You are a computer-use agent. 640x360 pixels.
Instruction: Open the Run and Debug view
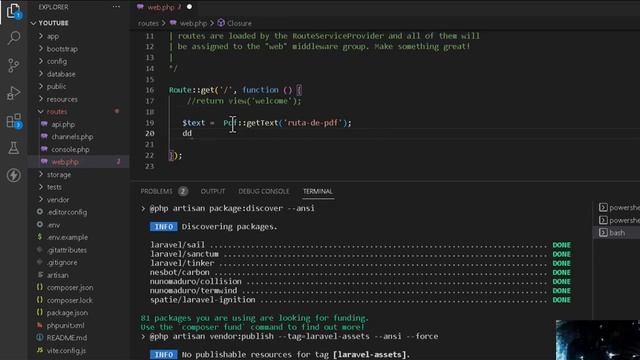coord(13,93)
